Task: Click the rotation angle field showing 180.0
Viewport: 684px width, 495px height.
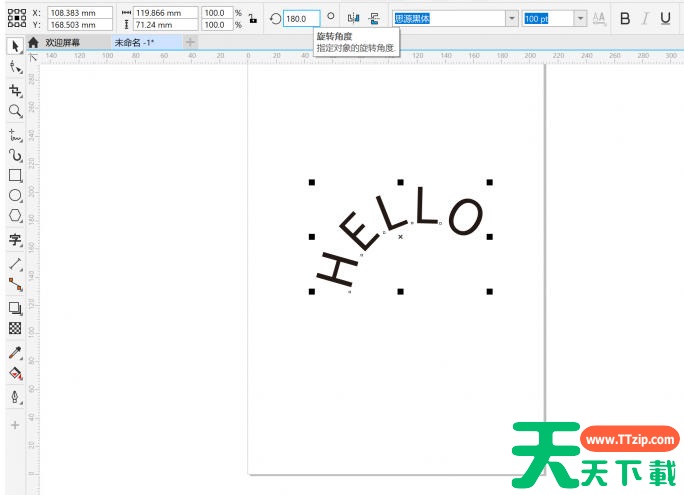Action: coord(300,18)
